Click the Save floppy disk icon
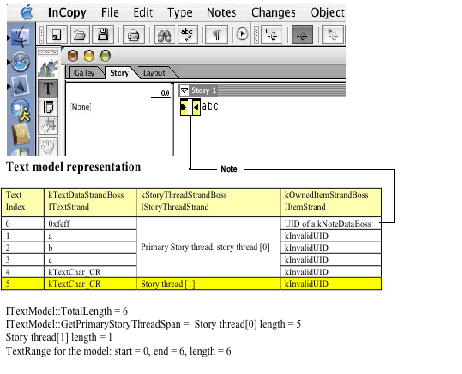The width and height of the screenshot is (462, 374). pyautogui.click(x=103, y=35)
